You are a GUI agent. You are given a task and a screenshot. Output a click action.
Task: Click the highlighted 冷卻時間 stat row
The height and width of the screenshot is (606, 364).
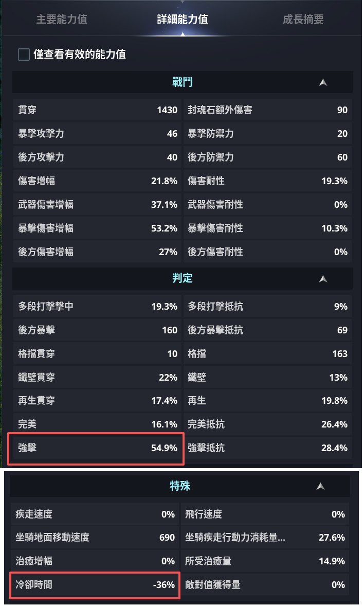96,585
